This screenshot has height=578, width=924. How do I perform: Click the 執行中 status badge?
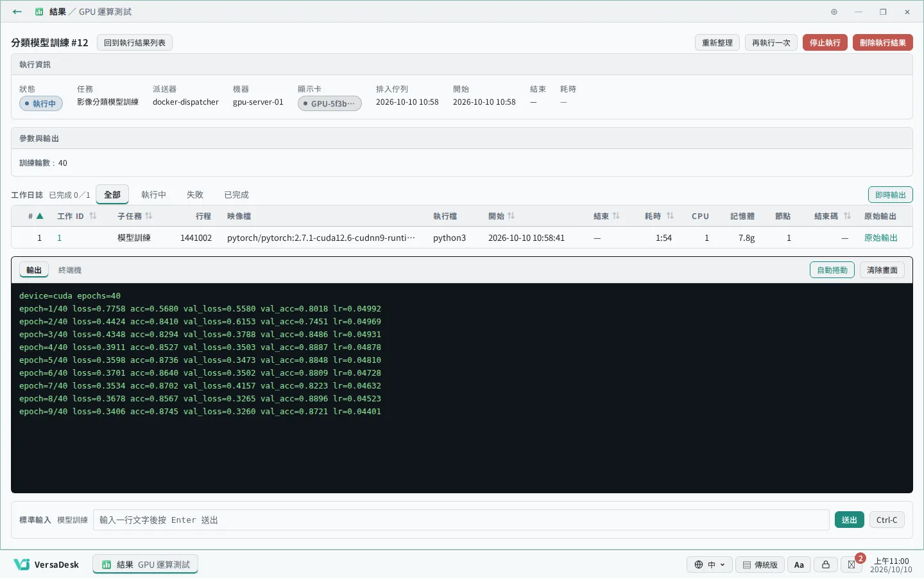41,103
